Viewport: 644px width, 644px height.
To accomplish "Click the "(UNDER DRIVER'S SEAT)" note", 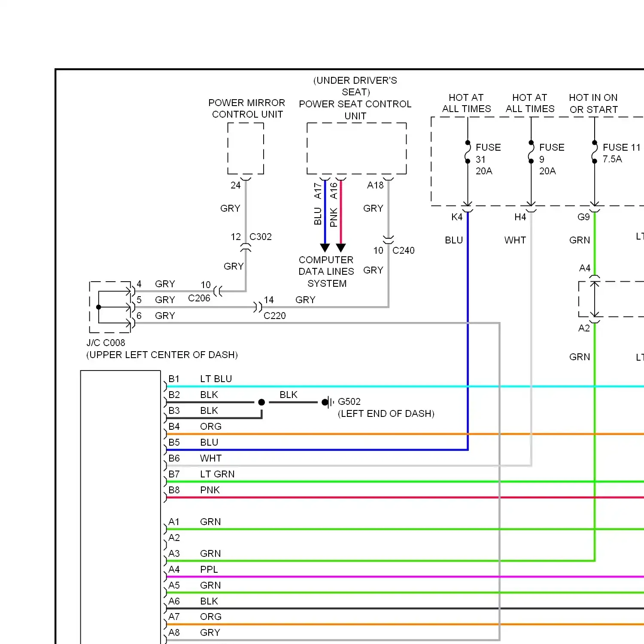I will coord(355,86).
